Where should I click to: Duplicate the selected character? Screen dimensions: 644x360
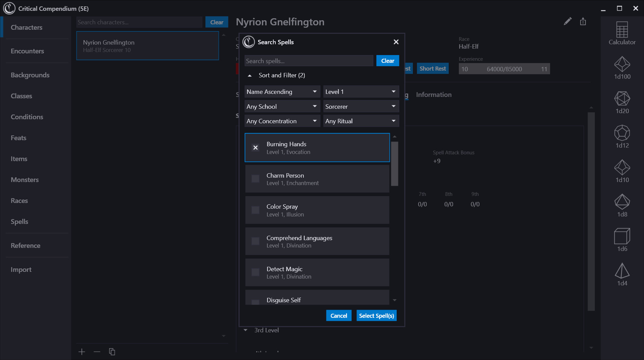tap(112, 352)
